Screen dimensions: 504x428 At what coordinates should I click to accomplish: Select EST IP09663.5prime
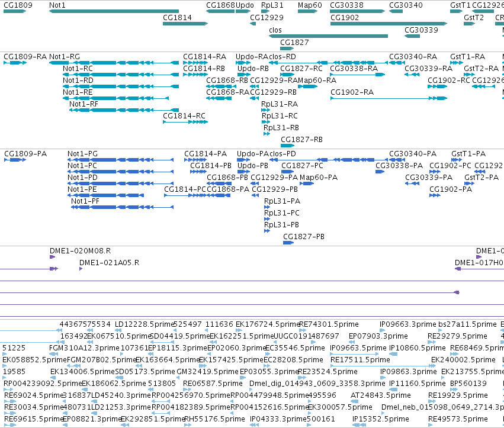pos(355,354)
